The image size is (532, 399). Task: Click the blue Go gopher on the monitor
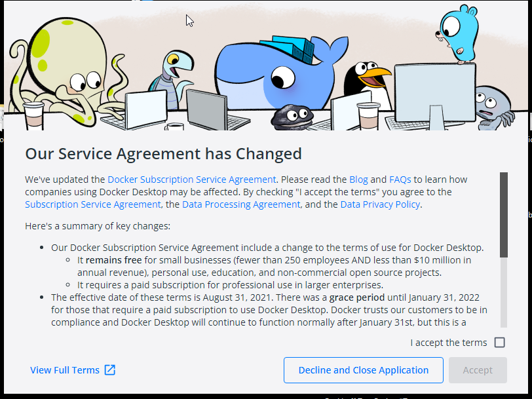click(x=458, y=33)
